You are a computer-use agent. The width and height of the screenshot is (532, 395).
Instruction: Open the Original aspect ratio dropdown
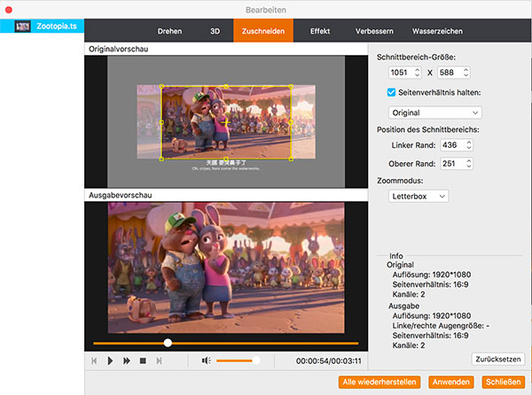435,112
